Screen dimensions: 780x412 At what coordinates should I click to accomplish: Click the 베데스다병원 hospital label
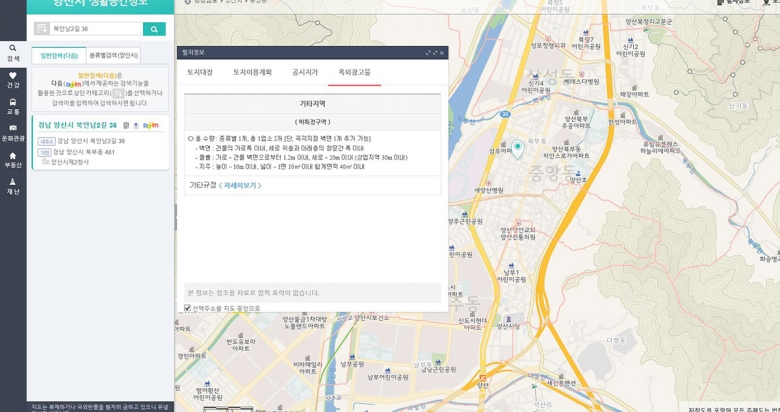click(582, 82)
